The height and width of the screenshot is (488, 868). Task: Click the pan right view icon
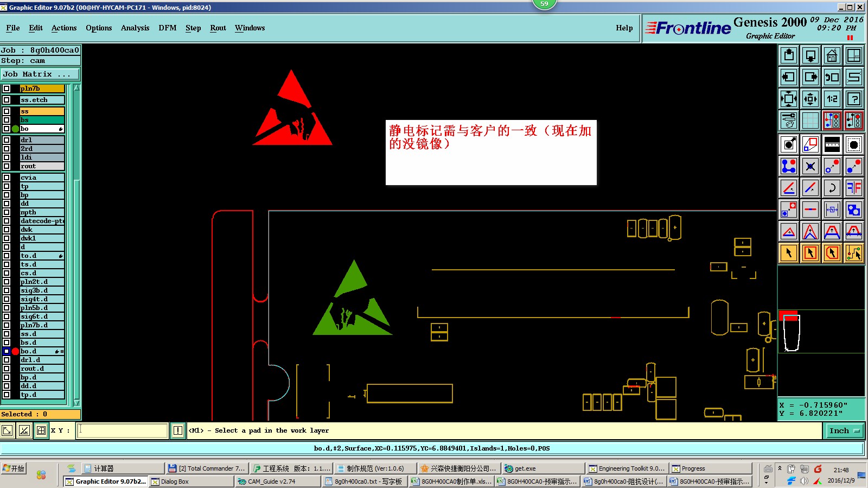pos(810,77)
